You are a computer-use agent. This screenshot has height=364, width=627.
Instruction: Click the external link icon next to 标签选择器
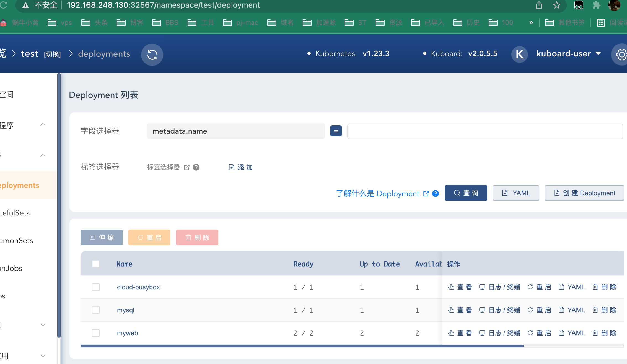(187, 167)
